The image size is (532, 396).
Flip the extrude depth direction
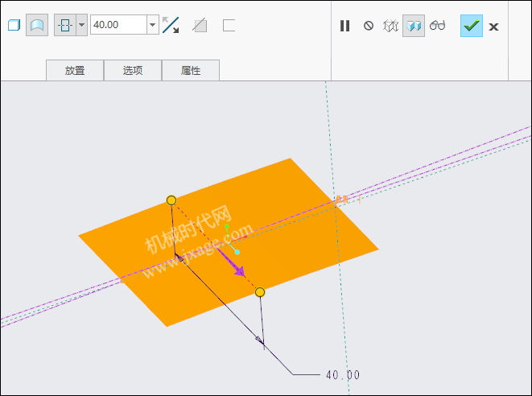[x=171, y=25]
